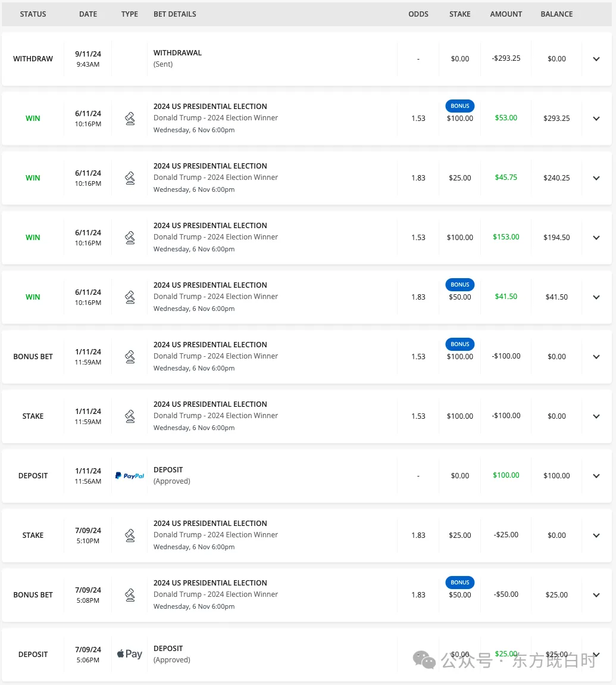
Task: Expand the Withdrawal transaction row
Action: 596,59
